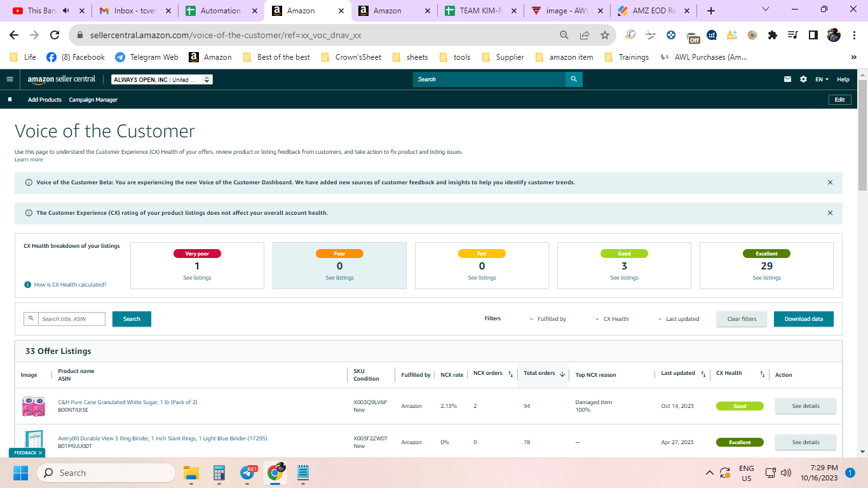Toggle the Chrome side panel icon
868x488 pixels.
[x=813, y=35]
